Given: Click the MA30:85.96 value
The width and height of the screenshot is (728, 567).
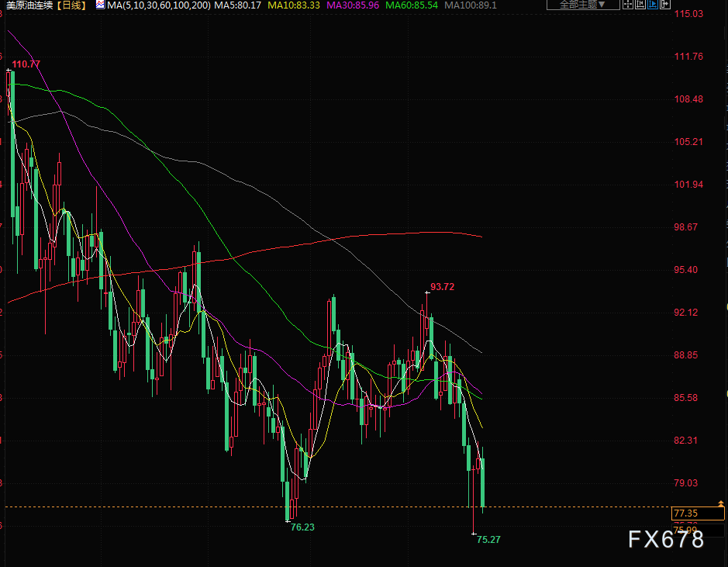Looking at the screenshot, I should (353, 5).
